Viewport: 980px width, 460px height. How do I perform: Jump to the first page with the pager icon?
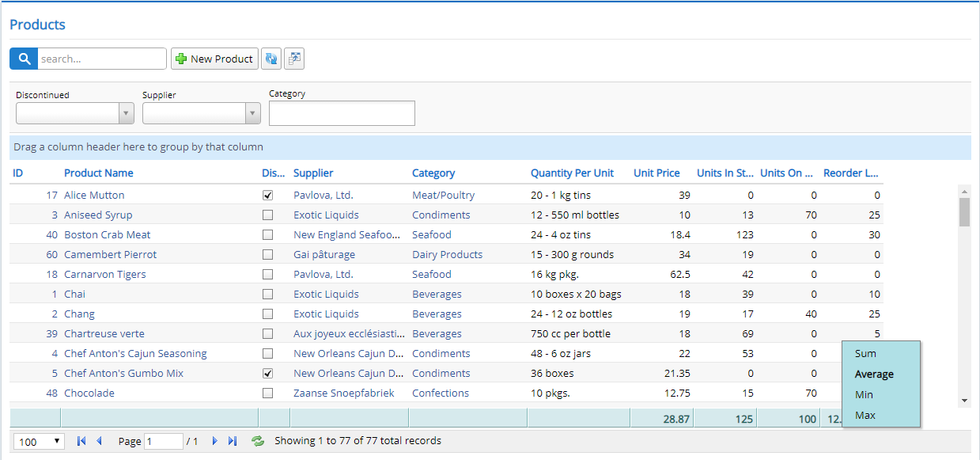(x=80, y=440)
